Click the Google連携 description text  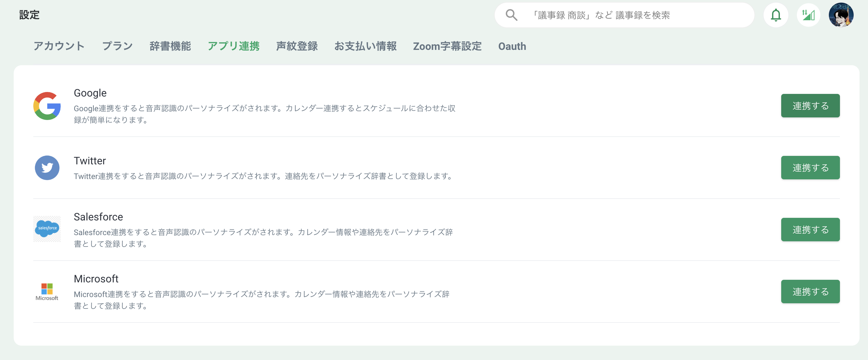(265, 114)
